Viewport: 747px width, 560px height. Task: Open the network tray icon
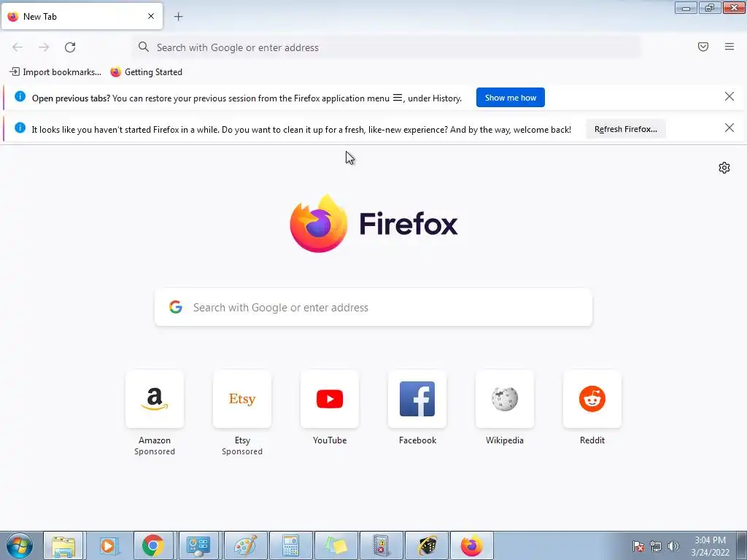[x=656, y=546]
